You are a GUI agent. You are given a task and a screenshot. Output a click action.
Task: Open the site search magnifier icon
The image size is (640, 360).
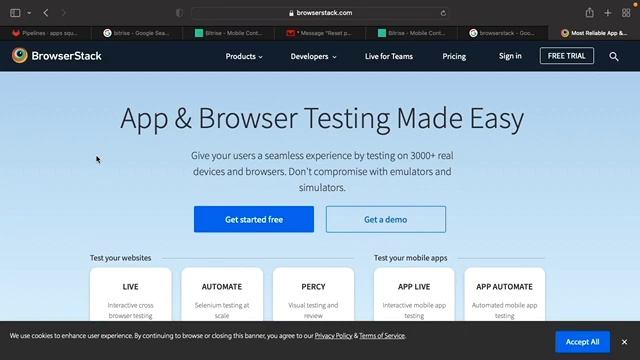pyautogui.click(x=613, y=56)
